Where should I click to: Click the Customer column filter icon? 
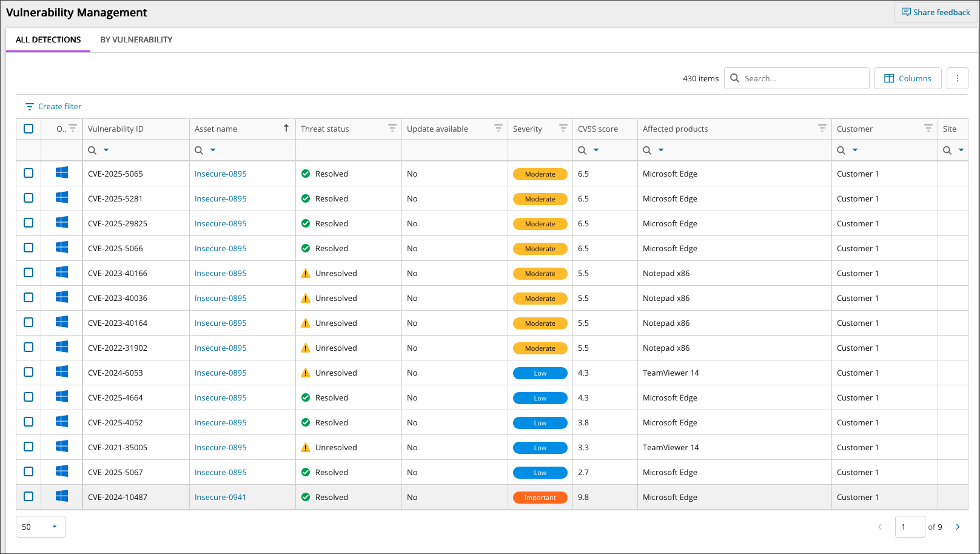click(928, 128)
